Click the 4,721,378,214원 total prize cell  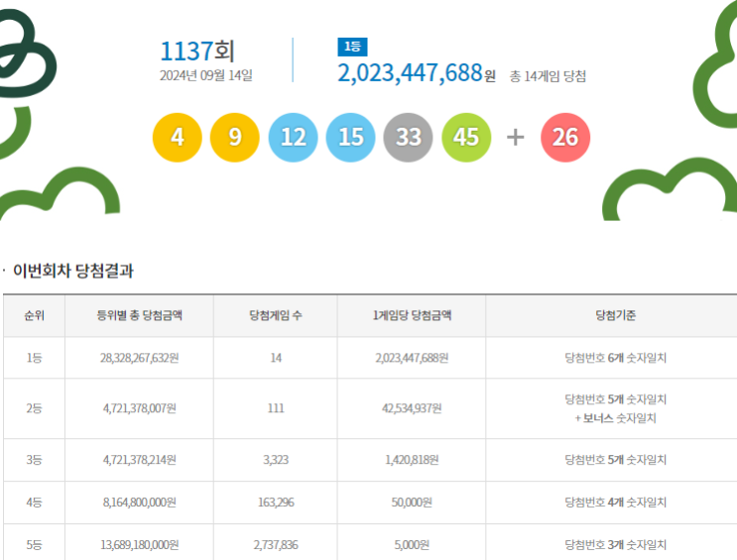pyautogui.click(x=139, y=460)
